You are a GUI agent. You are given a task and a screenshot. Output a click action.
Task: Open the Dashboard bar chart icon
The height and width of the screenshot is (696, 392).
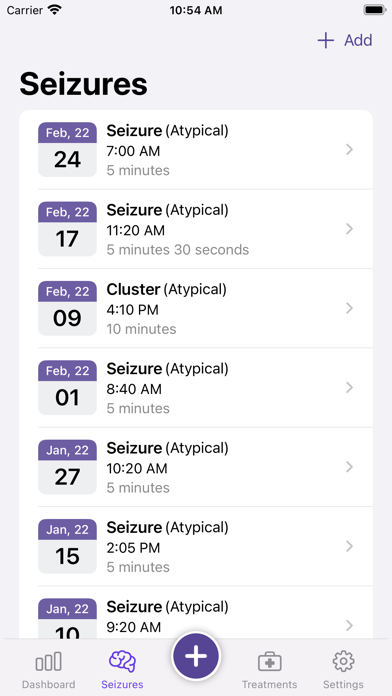[x=48, y=661]
